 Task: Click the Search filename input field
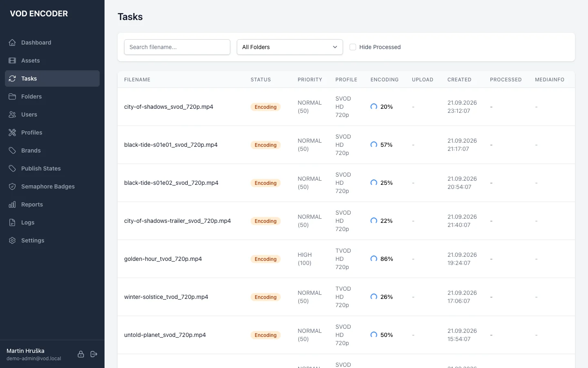(x=177, y=47)
